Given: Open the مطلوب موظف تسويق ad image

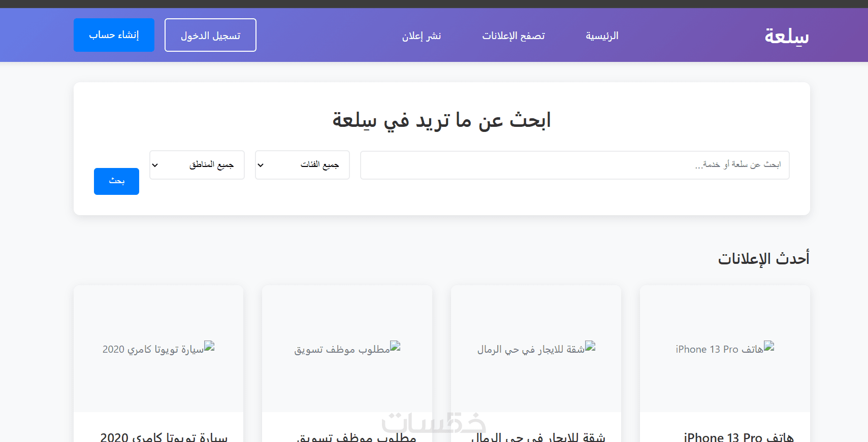Looking at the screenshot, I should (x=347, y=349).
